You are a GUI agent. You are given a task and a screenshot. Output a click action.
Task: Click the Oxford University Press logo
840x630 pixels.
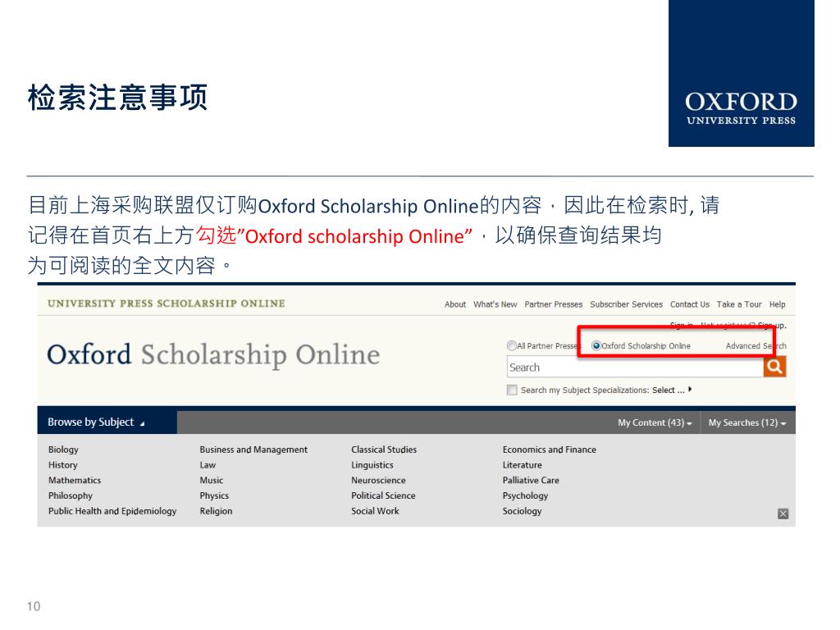[742, 73]
